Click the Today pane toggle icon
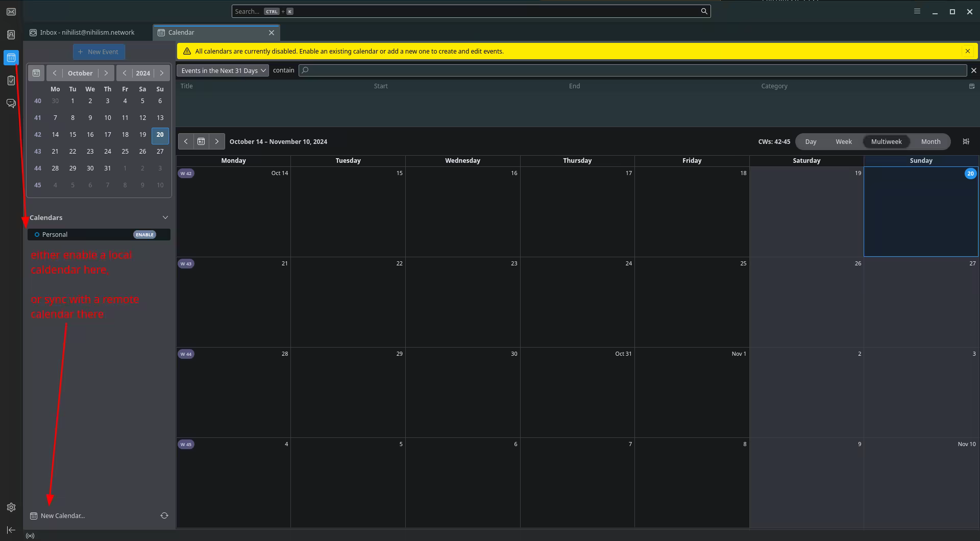 966,142
